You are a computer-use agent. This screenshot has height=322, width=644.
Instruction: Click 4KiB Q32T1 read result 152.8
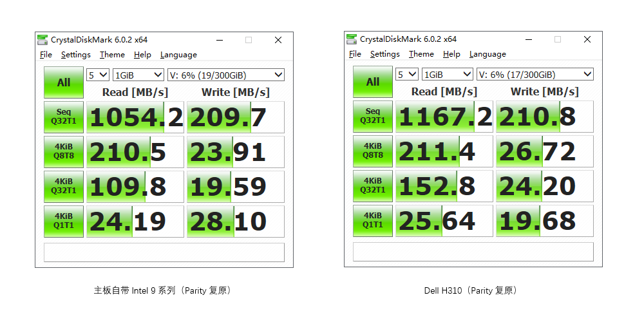click(444, 186)
